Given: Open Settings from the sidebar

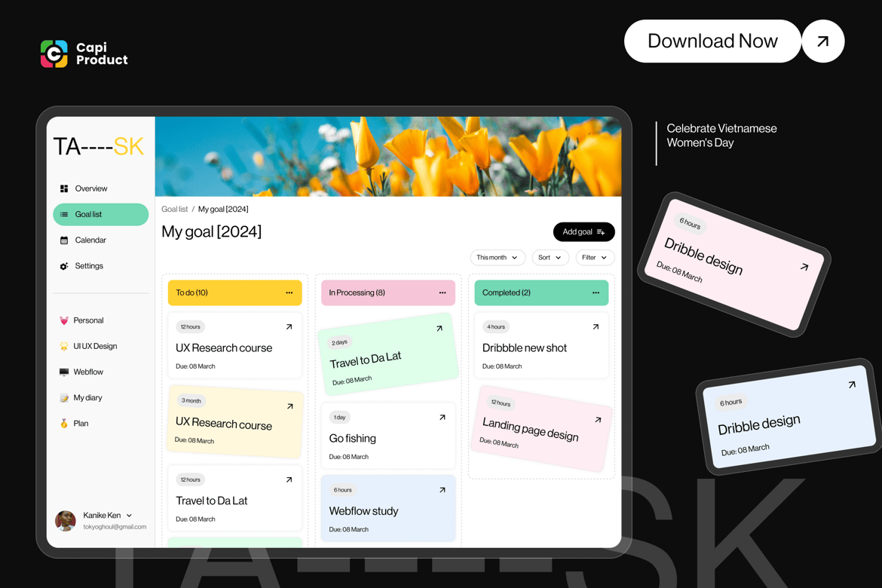Looking at the screenshot, I should (101, 266).
